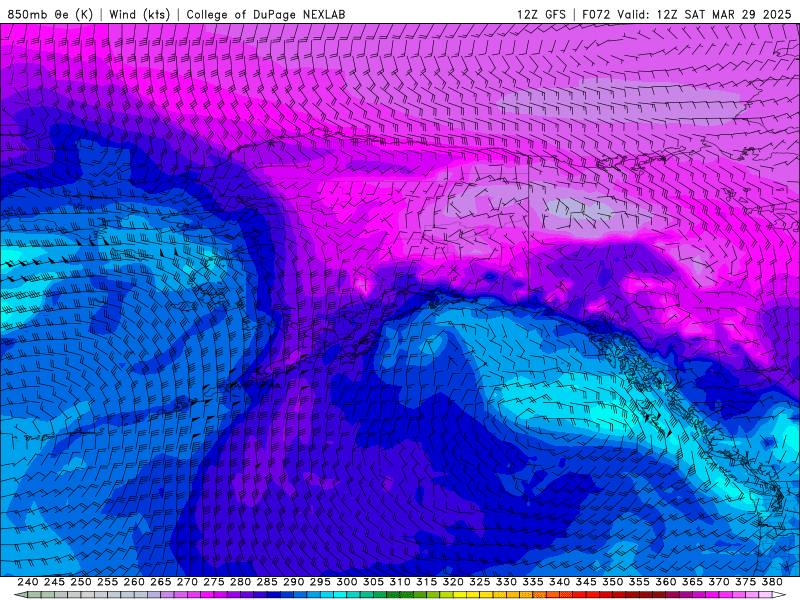Click the 325 value on the color scale
This screenshot has width=800, height=600.
click(x=480, y=582)
